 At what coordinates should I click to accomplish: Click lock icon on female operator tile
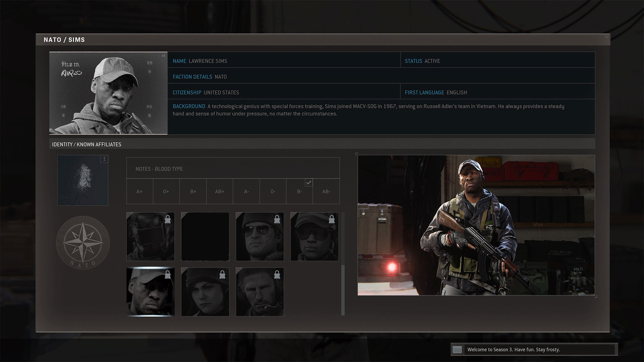point(222,275)
